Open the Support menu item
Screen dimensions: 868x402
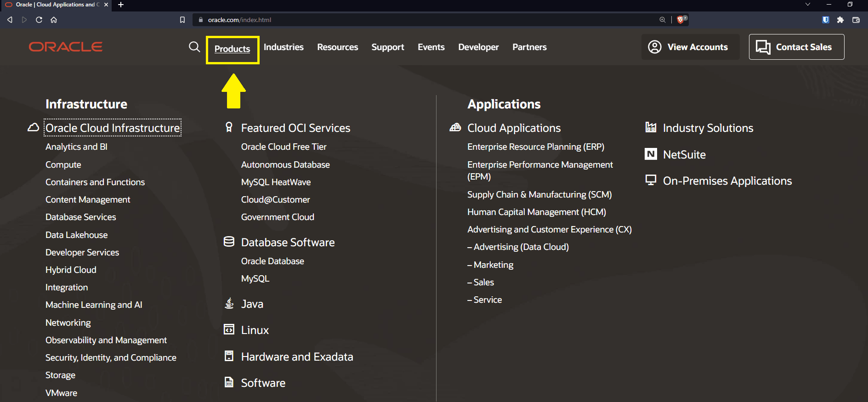click(388, 47)
